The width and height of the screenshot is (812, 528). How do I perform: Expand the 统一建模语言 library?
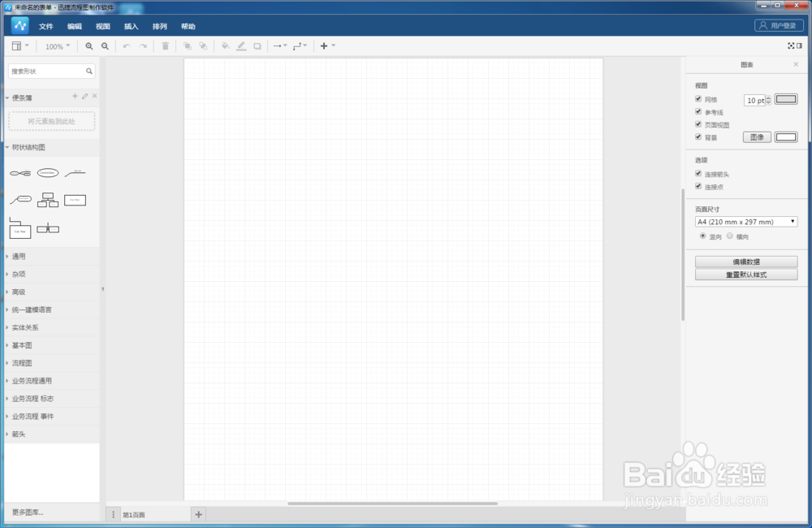click(52, 309)
